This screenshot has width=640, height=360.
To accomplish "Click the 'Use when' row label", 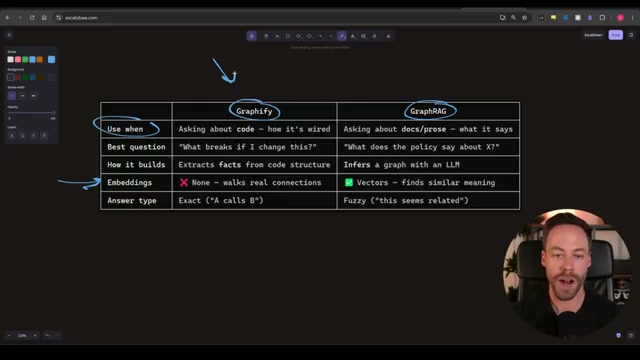I will point(125,129).
